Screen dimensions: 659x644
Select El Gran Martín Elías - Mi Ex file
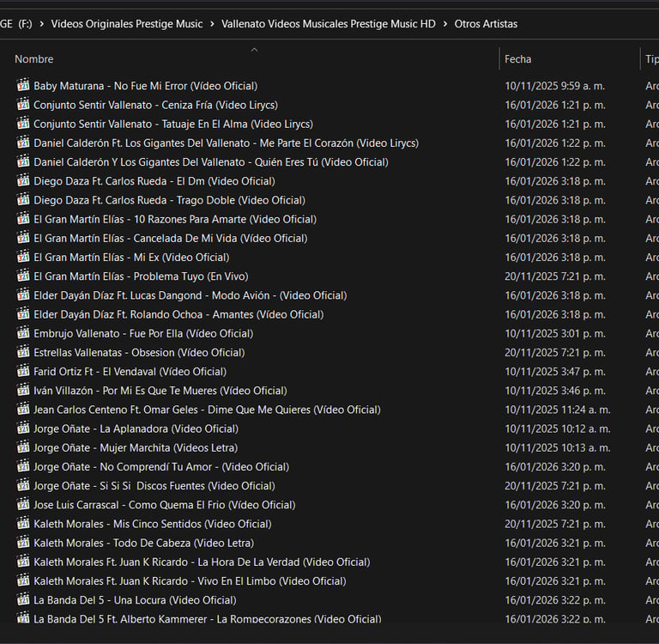131,257
